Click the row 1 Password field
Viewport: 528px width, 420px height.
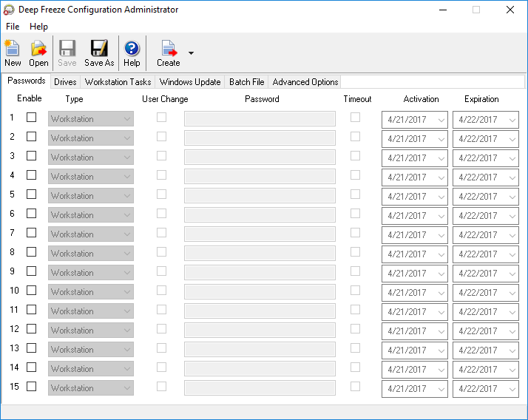[260, 119]
